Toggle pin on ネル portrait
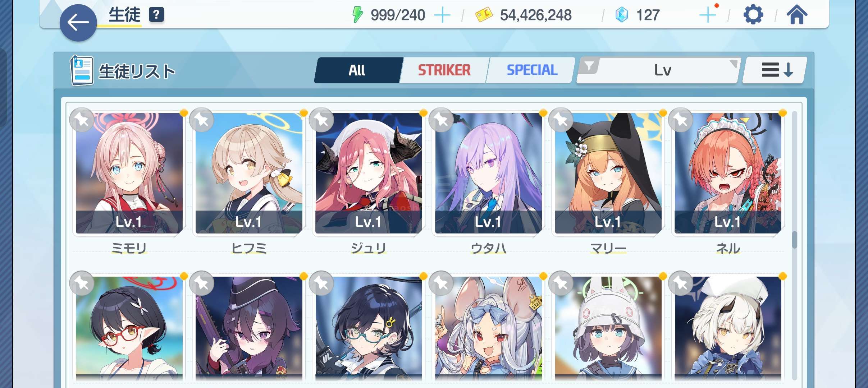868x388 pixels. coord(681,120)
